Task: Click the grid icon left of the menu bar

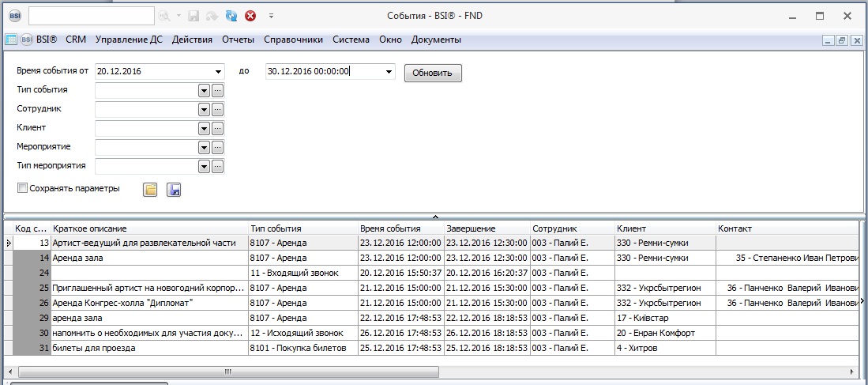Action: pyautogui.click(x=11, y=40)
